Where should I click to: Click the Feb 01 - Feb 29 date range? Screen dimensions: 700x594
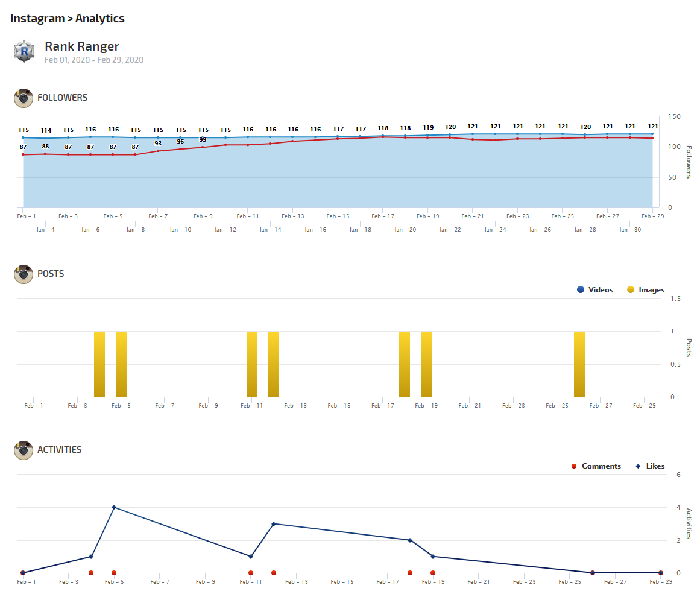click(94, 60)
